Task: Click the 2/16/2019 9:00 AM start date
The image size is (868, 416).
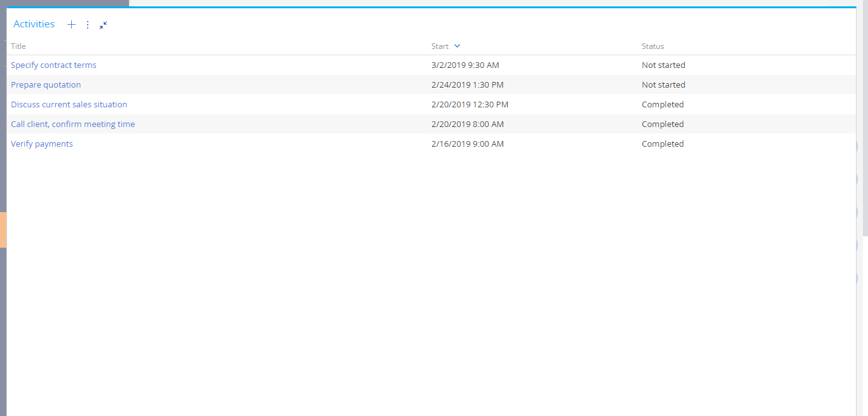Action: (x=467, y=144)
